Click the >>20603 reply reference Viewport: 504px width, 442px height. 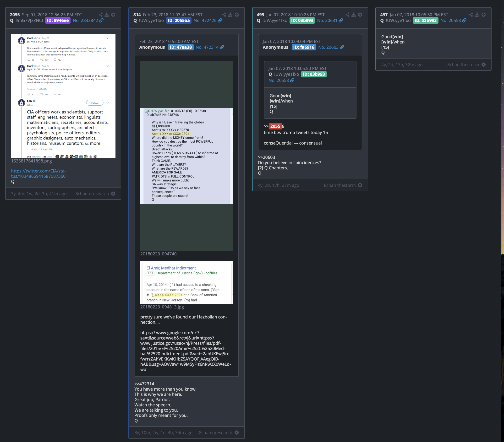click(267, 157)
